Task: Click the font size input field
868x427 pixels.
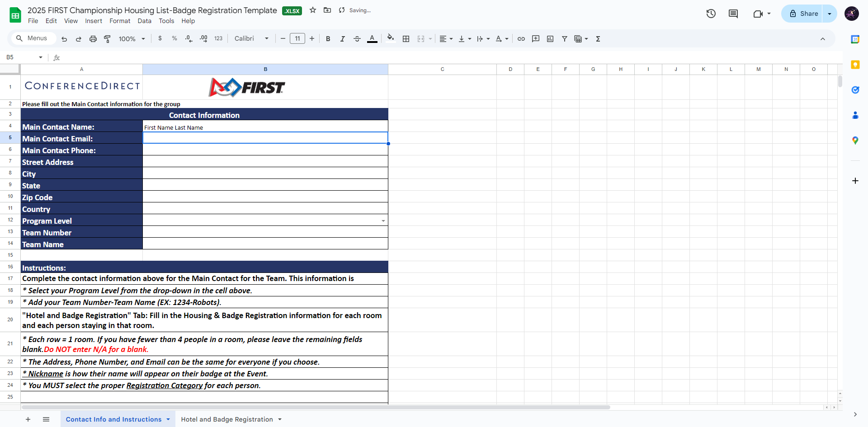Action: (x=297, y=38)
